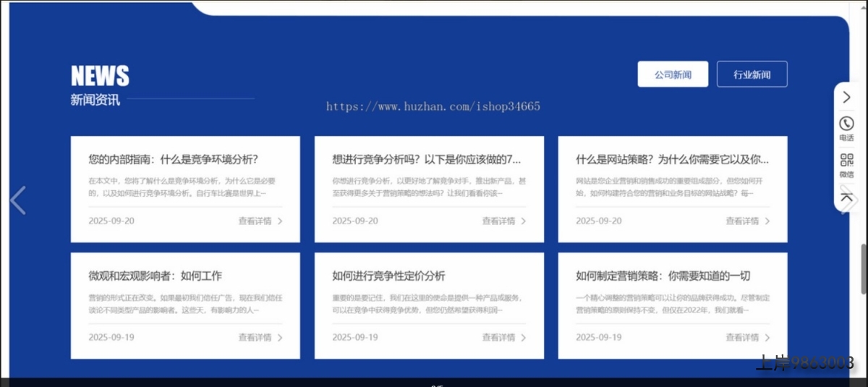Open the 什么是网站策略 article title
This screenshot has width=868, height=387.
coord(672,159)
